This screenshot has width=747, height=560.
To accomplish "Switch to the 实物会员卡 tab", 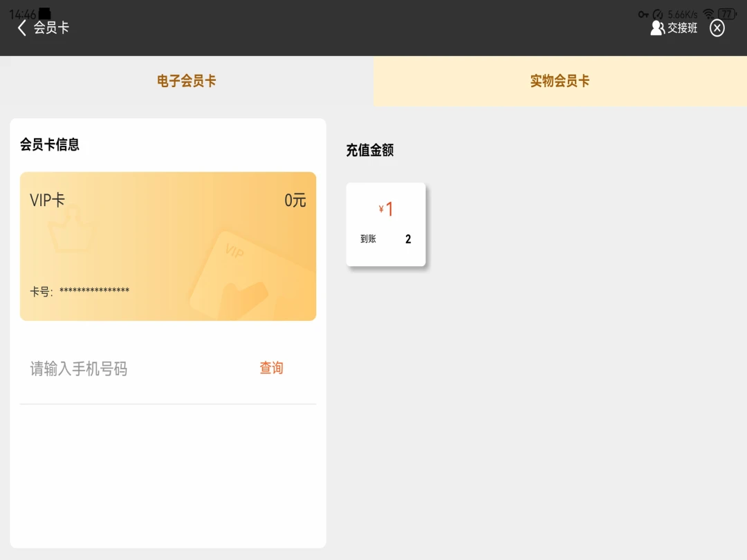I will point(560,81).
